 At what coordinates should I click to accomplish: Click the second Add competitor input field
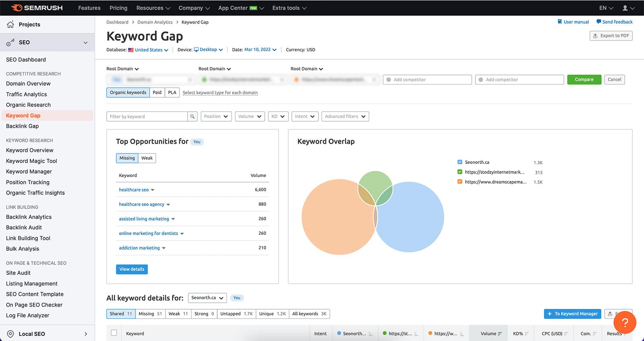click(x=520, y=80)
